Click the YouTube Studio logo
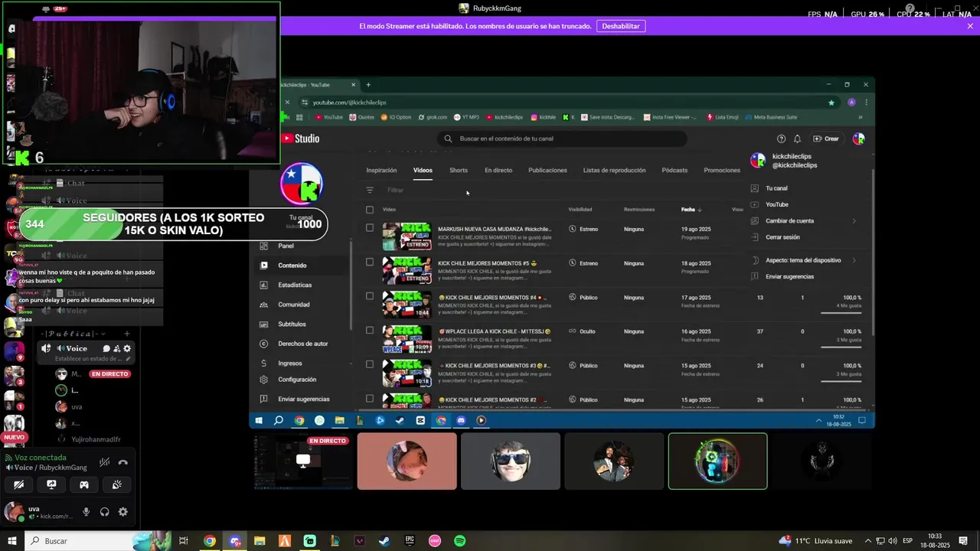The width and height of the screenshot is (980, 551). 300,139
